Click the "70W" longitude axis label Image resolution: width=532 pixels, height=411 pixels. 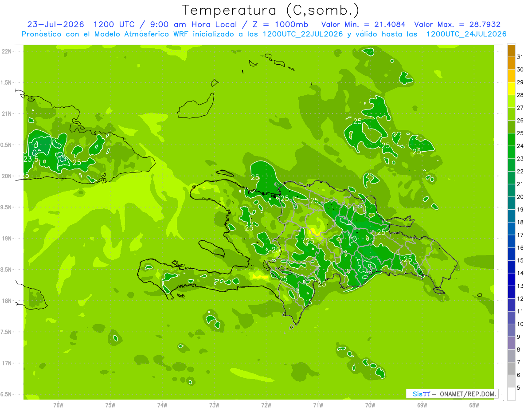tap(370, 405)
